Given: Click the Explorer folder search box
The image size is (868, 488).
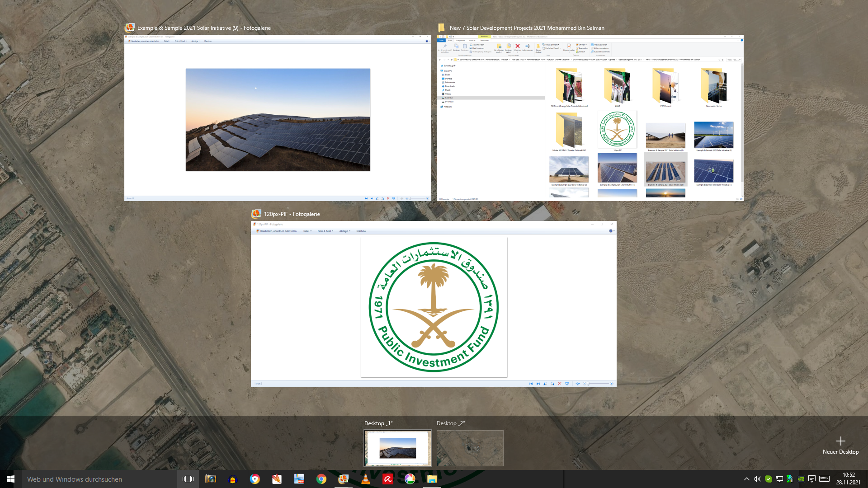Looking at the screenshot, I should pos(734,60).
